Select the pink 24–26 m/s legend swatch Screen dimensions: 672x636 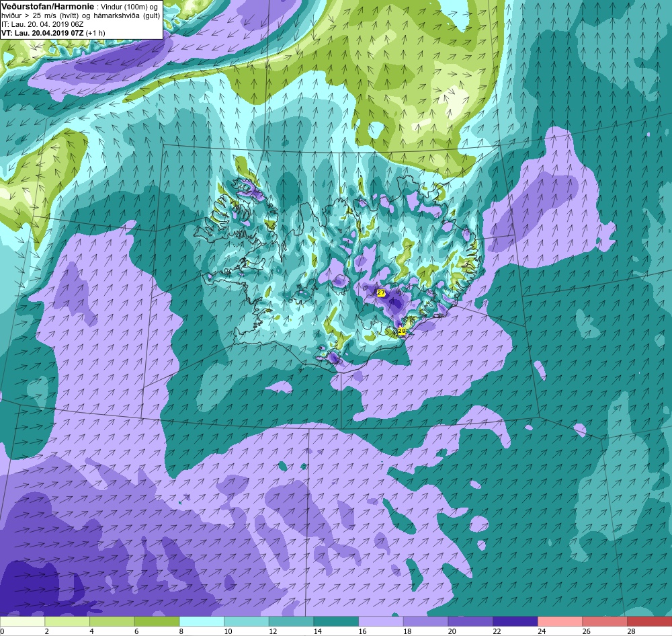click(x=560, y=621)
